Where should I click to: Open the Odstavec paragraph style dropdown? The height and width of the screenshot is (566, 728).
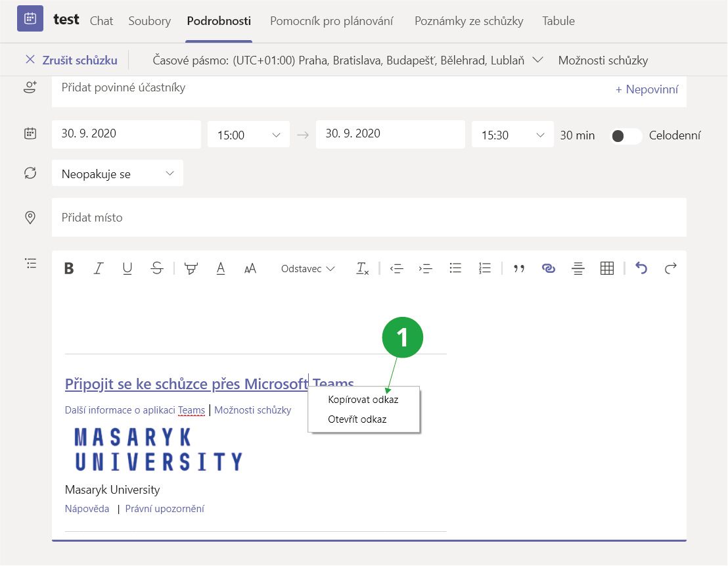coord(307,268)
